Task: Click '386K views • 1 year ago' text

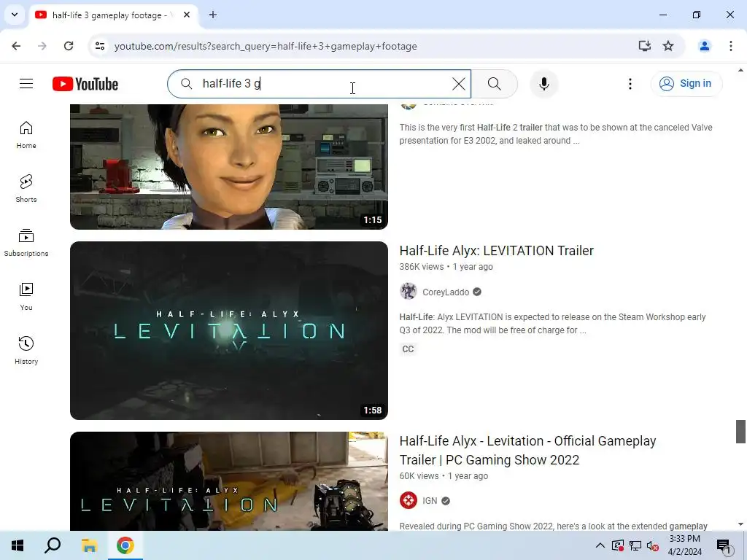Action: pyautogui.click(x=446, y=267)
